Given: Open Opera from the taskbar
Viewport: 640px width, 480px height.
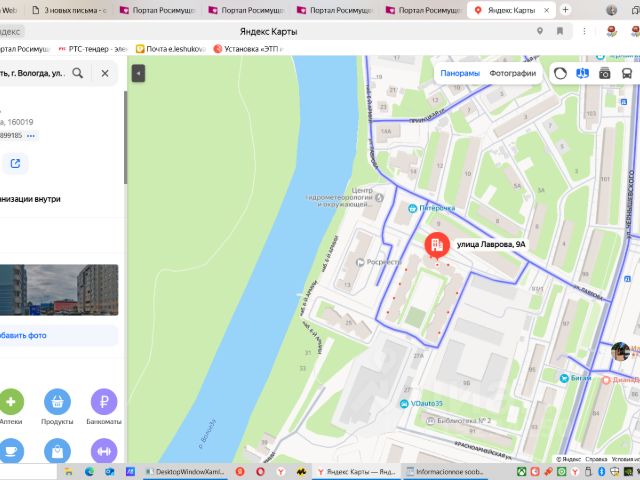Looking at the screenshot, I should pyautogui.click(x=260, y=472).
